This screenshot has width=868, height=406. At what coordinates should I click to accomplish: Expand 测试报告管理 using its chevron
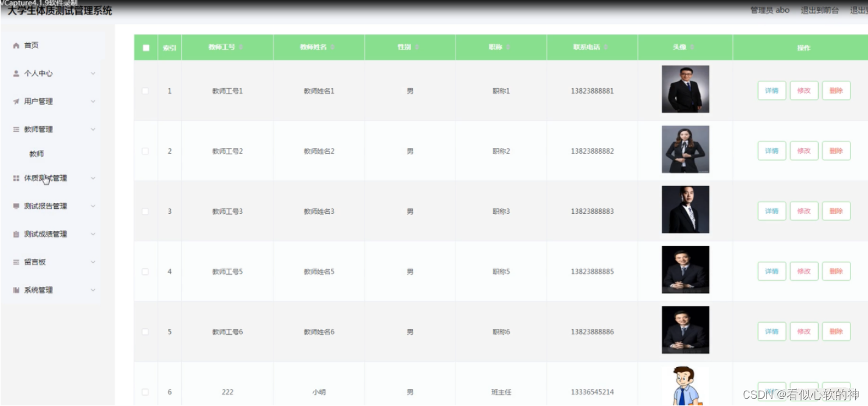[93, 206]
